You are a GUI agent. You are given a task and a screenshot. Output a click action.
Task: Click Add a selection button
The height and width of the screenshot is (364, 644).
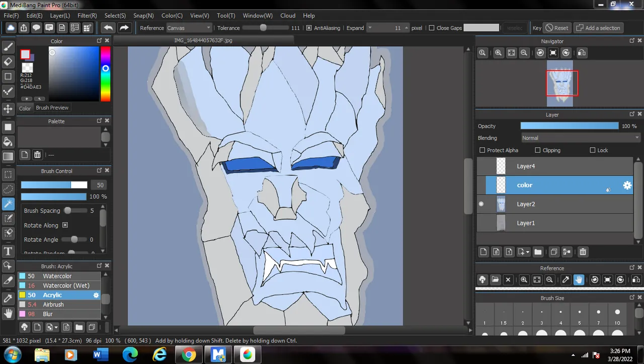click(598, 28)
